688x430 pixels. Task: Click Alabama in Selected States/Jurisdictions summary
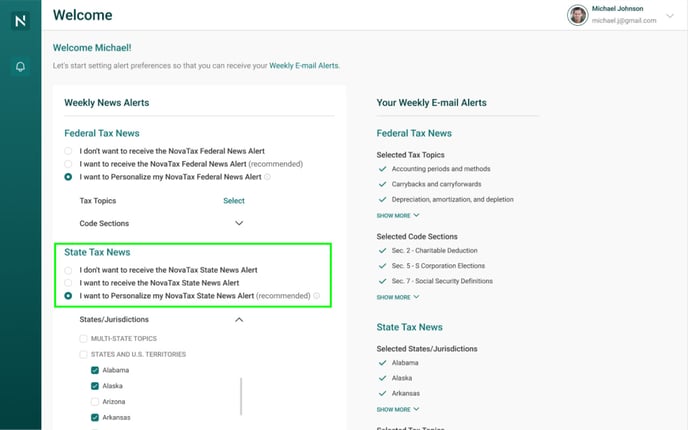click(405, 363)
